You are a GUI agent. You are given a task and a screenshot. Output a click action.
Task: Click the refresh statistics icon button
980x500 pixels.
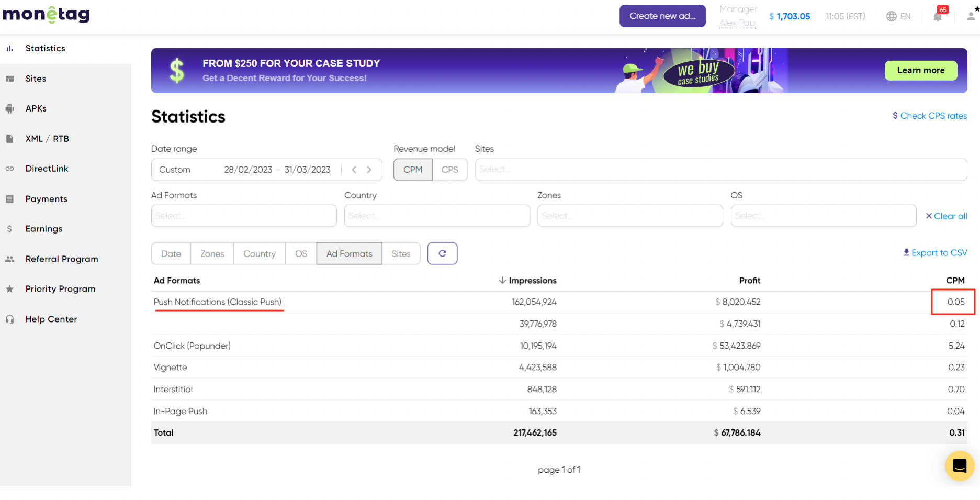tap(442, 253)
